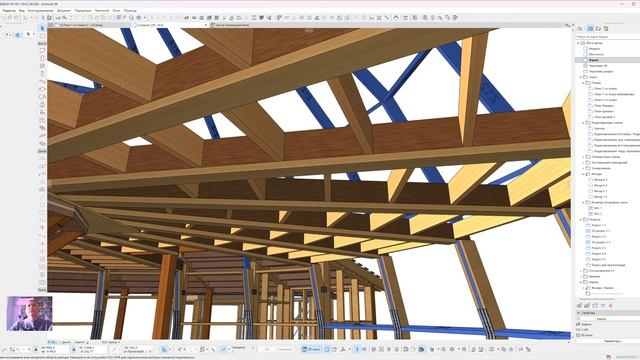This screenshot has height=360, width=640.
Task: Select Разрез 1-1 in Navigator tree
Action: 599,225
